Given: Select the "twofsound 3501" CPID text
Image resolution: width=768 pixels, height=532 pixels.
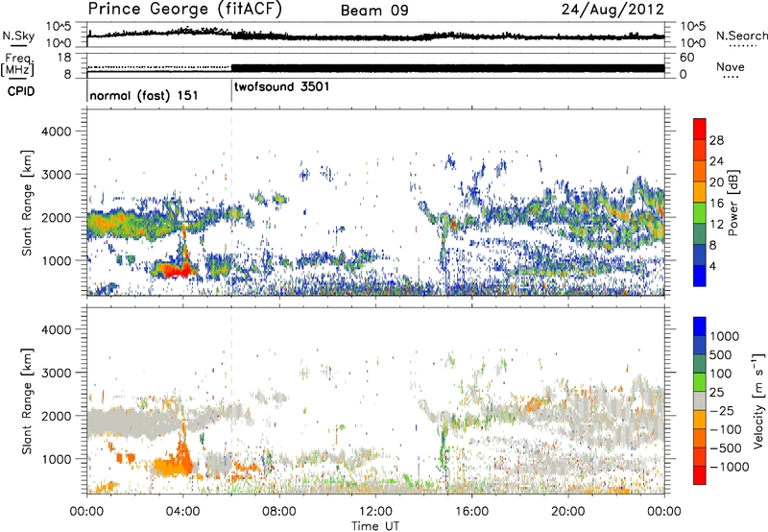Looking at the screenshot, I should pos(281,86).
